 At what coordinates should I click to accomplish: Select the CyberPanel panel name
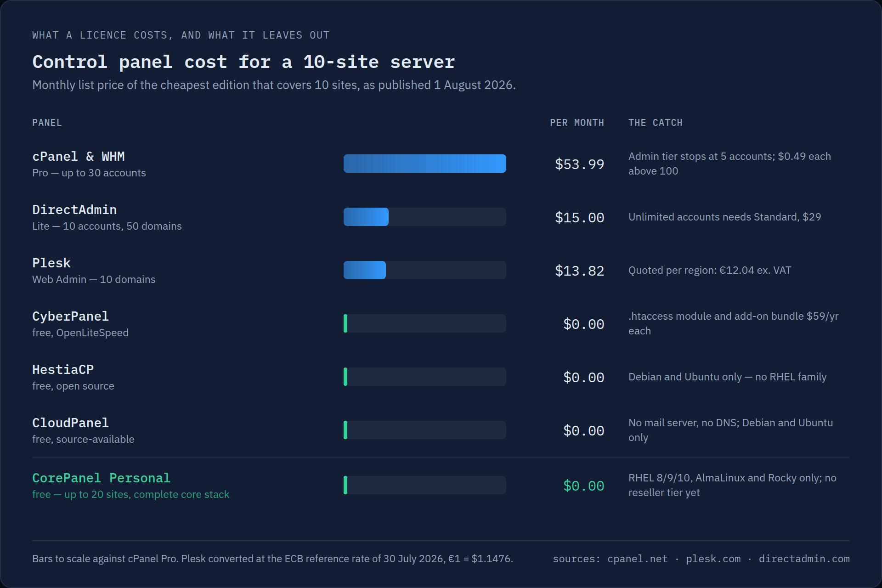(70, 317)
